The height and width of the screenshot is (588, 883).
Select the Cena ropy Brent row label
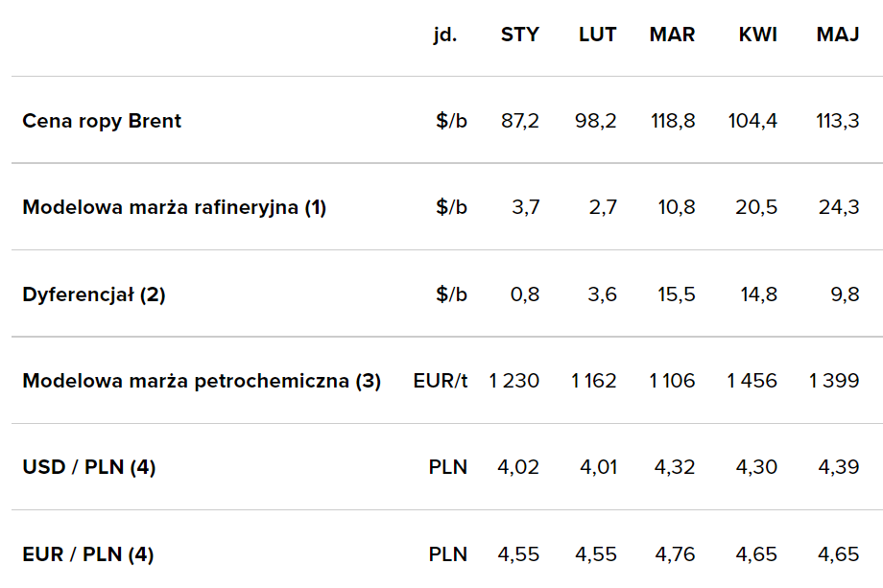click(102, 121)
